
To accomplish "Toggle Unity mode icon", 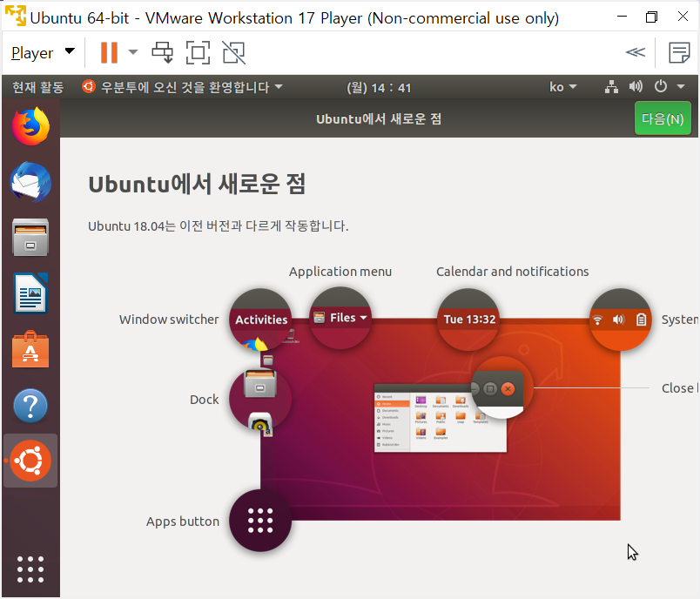I will [234, 52].
